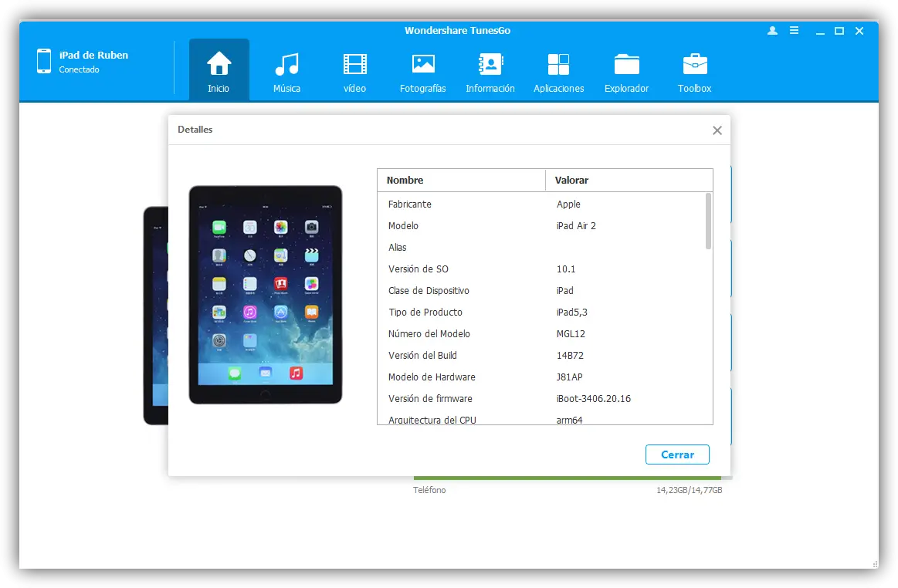Open the Información contacts section

click(x=490, y=70)
